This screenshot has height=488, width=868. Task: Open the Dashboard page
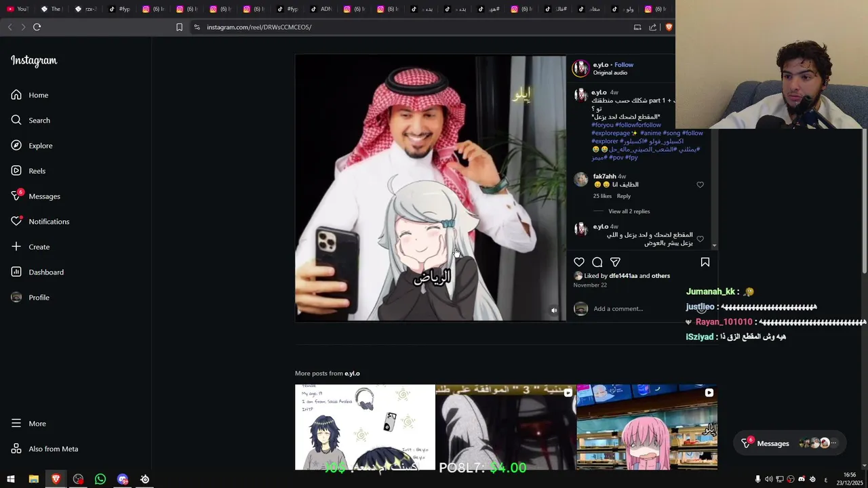click(37, 272)
